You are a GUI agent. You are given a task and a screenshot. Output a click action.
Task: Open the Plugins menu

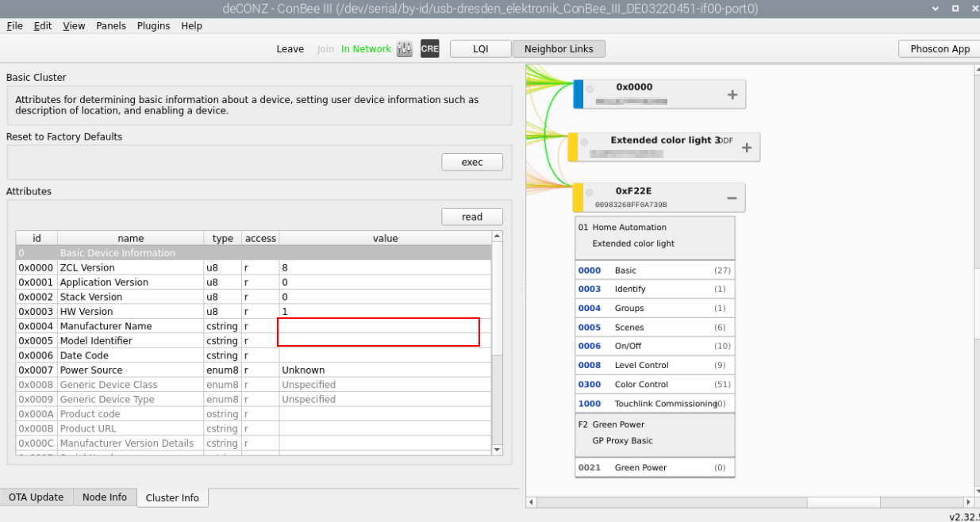(x=153, y=25)
